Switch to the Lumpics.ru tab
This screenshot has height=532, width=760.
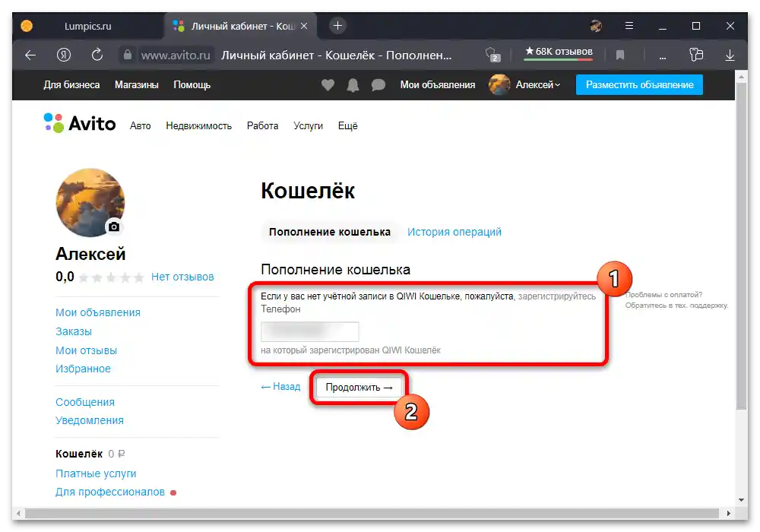pos(87,26)
